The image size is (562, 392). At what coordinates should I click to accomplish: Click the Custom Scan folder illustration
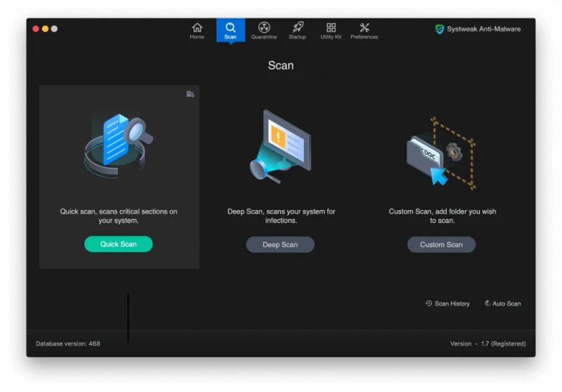[442, 153]
